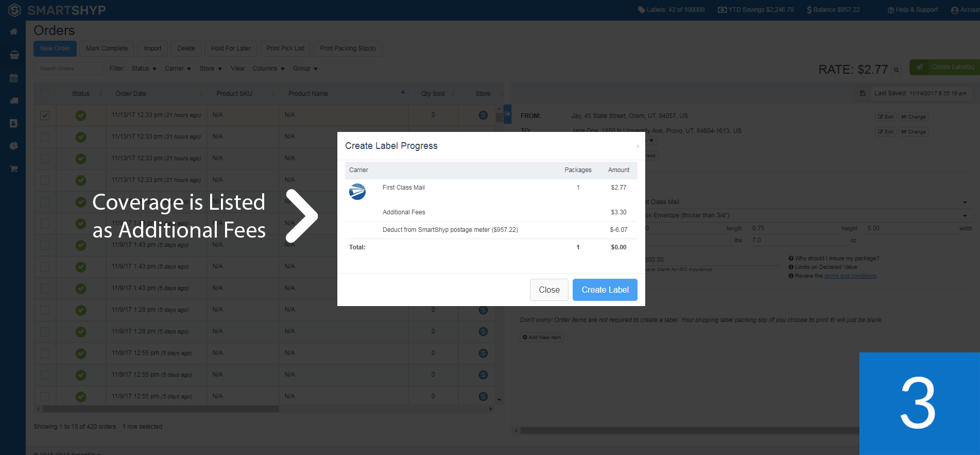
Task: Check the third 12:33 pm order checkbox
Action: pyautogui.click(x=45, y=159)
